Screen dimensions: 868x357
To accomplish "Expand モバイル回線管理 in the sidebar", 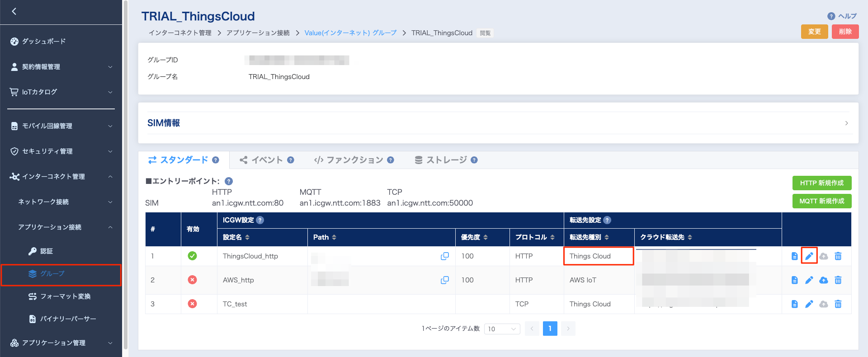I will 61,126.
